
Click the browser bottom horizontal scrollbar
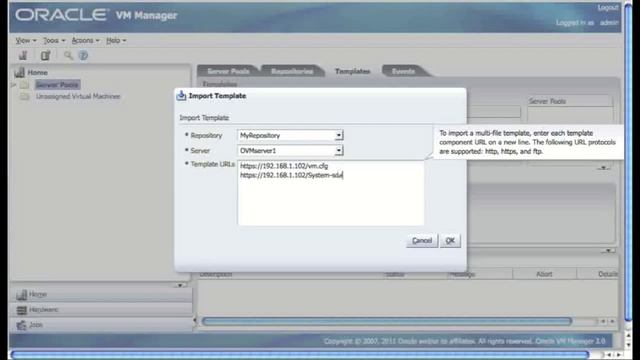pyautogui.click(x=300, y=354)
